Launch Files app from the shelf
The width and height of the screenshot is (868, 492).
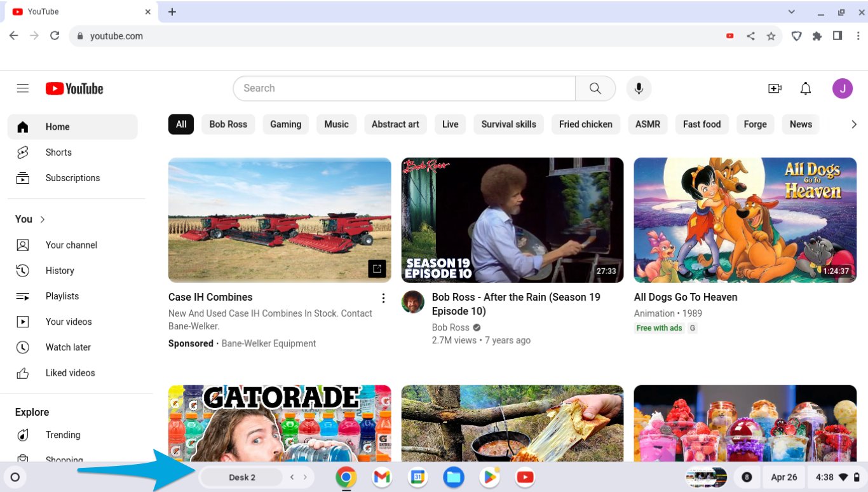[454, 477]
